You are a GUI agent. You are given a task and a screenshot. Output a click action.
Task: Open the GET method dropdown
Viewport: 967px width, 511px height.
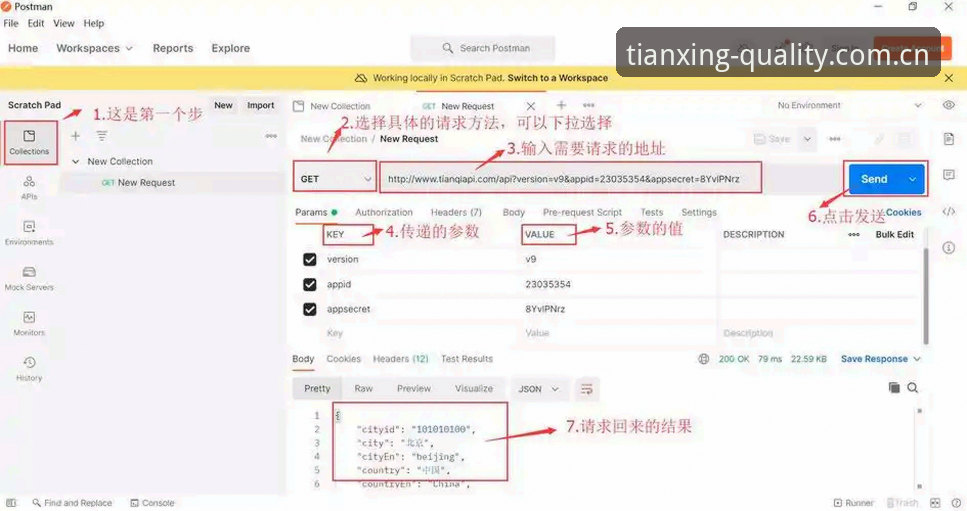click(x=335, y=179)
